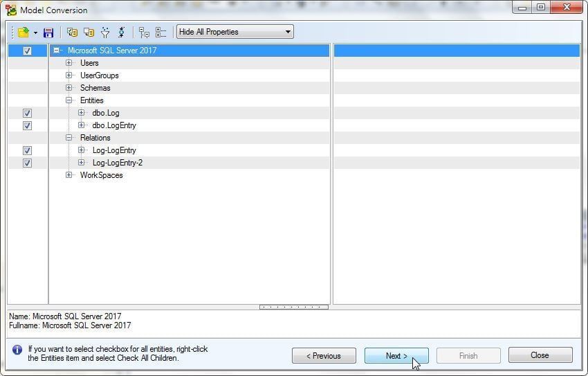
Task: Toggle the Log-LogEntry-2 relation checkbox
Action: click(27, 163)
